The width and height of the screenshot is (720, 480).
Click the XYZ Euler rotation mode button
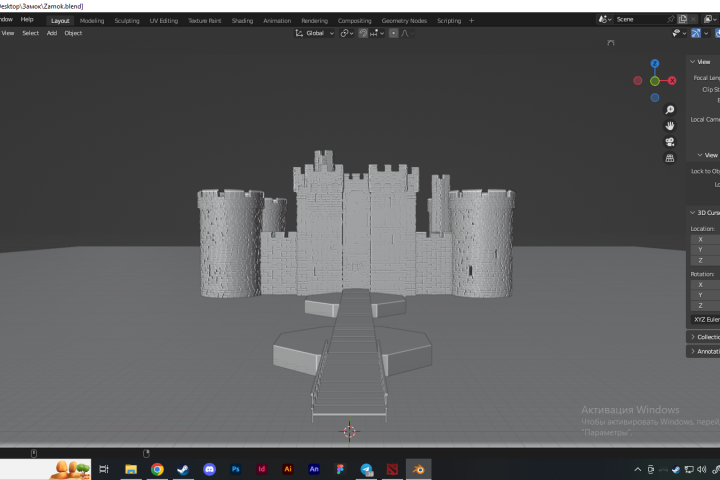[x=706, y=320]
